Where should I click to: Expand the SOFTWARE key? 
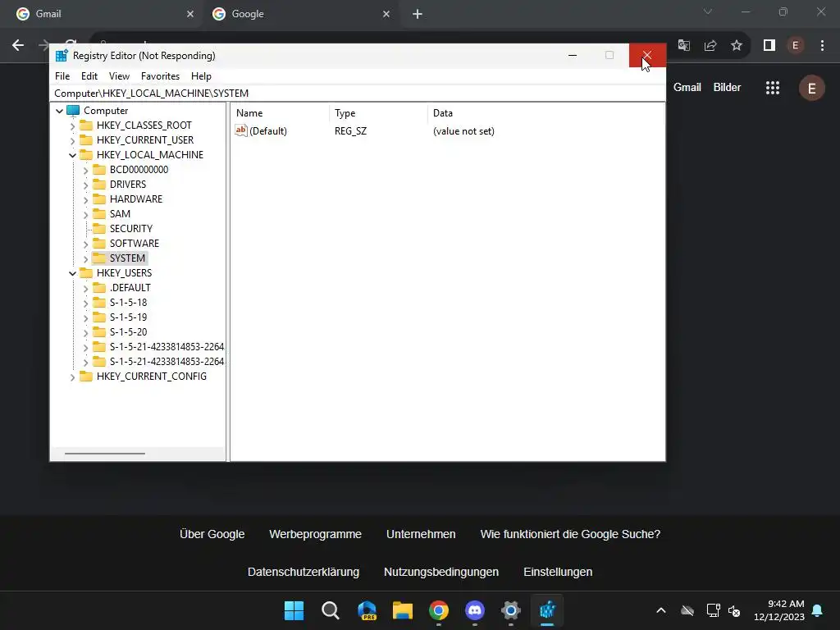[x=85, y=244]
